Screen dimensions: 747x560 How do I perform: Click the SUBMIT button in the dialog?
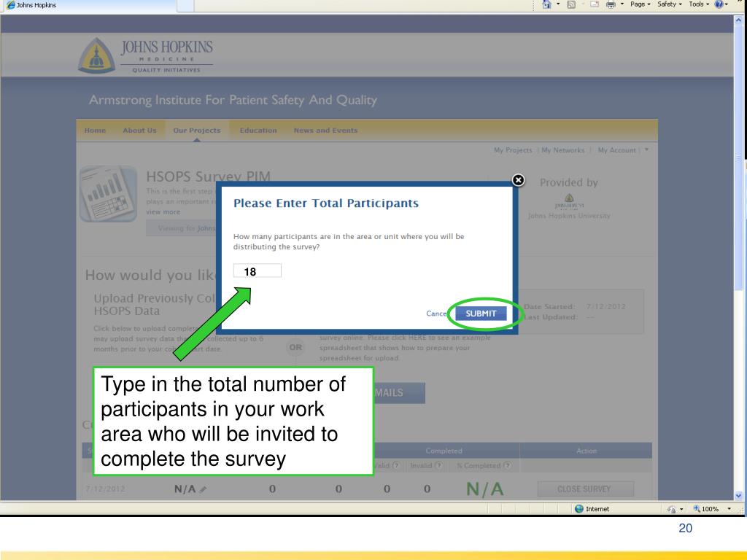tap(481, 314)
